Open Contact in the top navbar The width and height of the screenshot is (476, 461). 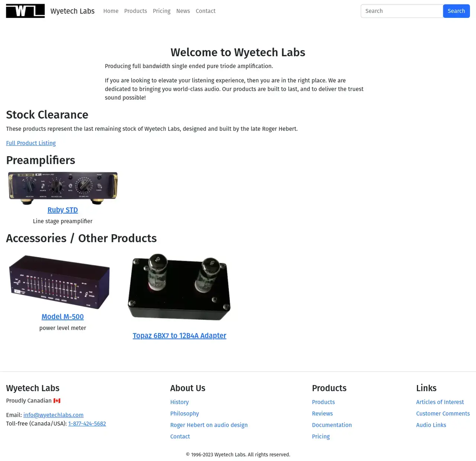click(x=206, y=11)
